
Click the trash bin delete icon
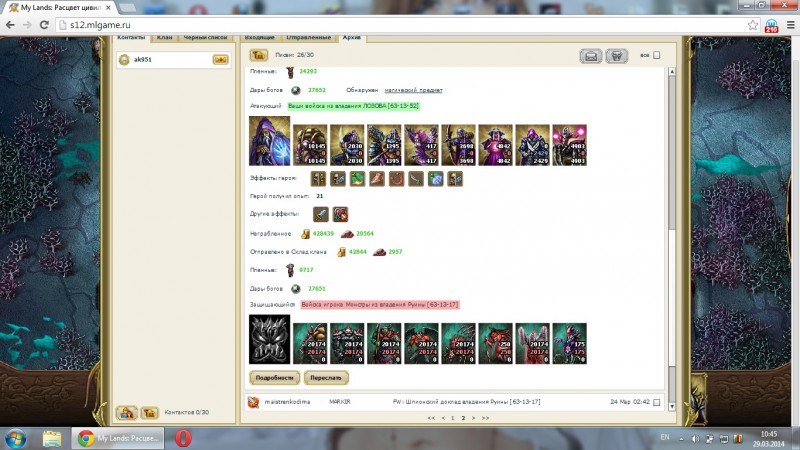coord(616,56)
